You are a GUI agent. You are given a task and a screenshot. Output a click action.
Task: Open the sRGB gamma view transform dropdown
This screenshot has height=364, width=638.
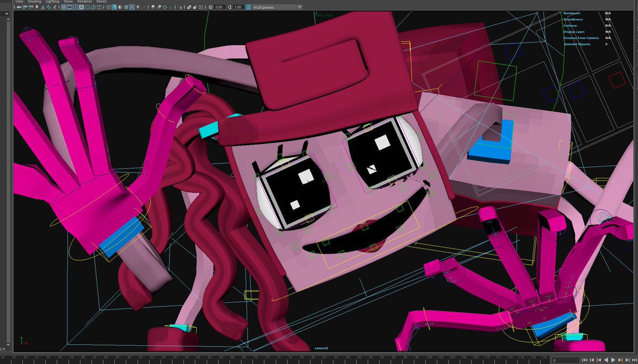click(x=278, y=7)
